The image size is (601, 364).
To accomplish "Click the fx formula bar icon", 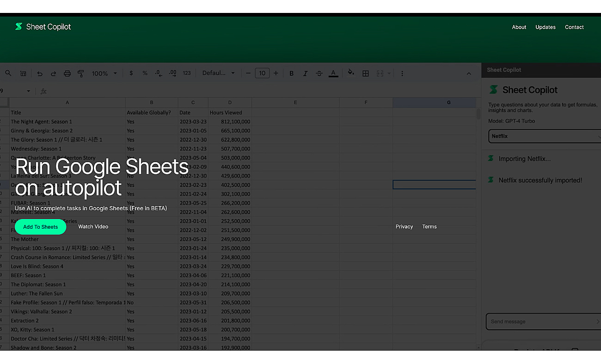I will click(43, 91).
